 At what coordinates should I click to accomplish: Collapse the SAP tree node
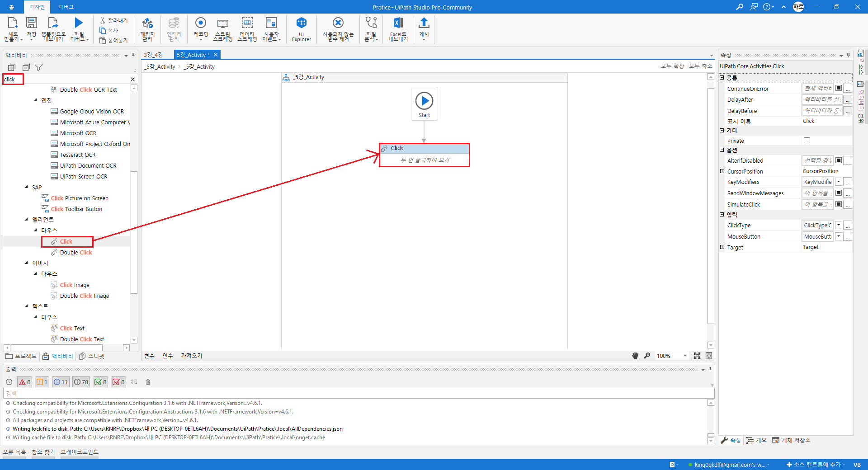pyautogui.click(x=26, y=187)
